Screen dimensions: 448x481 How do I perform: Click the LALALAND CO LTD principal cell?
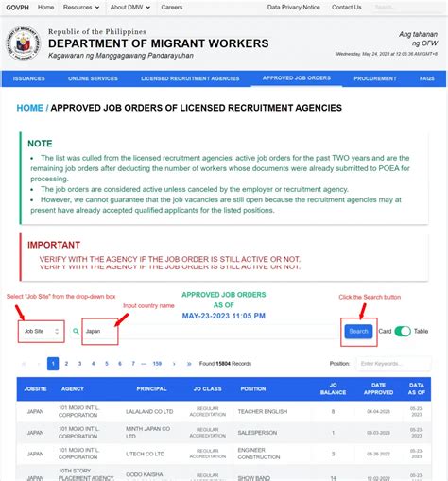pos(149,412)
